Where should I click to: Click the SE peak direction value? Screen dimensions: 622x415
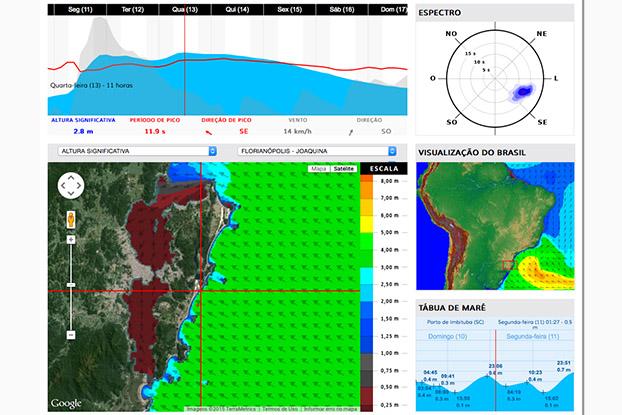[x=244, y=131]
